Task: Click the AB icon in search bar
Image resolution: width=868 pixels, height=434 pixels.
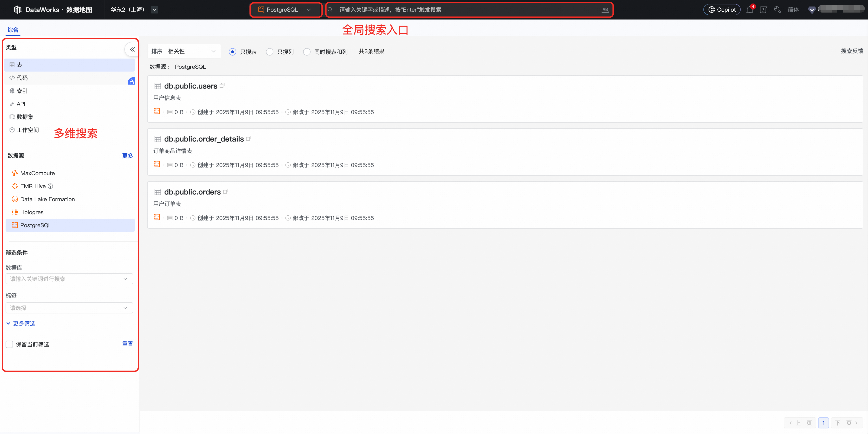Action: pos(605,10)
